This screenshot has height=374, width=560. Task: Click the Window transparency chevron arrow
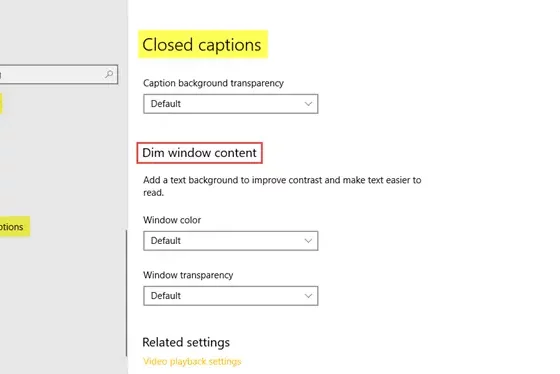coord(308,296)
